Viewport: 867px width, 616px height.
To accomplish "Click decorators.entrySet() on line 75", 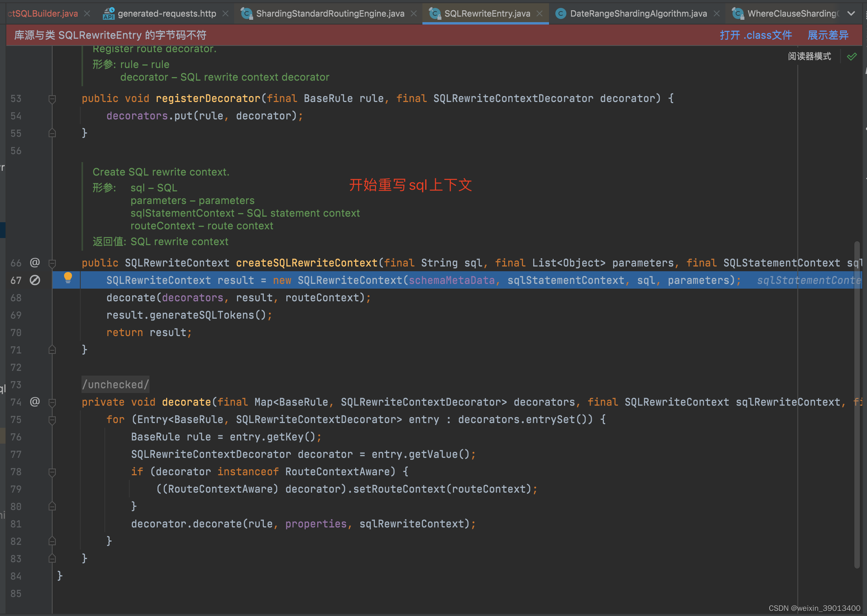I will tap(525, 419).
